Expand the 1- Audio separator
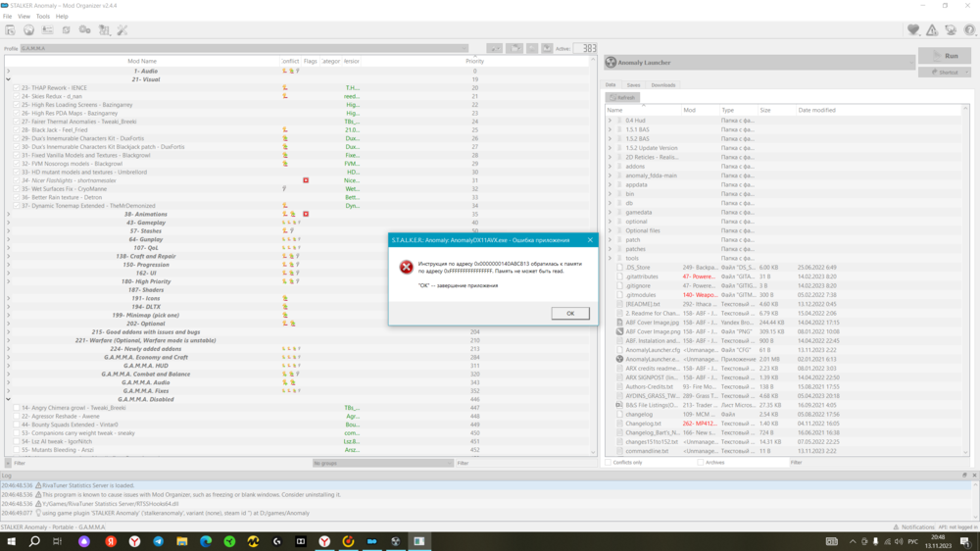Viewport: 980px width, 551px height. [x=9, y=72]
